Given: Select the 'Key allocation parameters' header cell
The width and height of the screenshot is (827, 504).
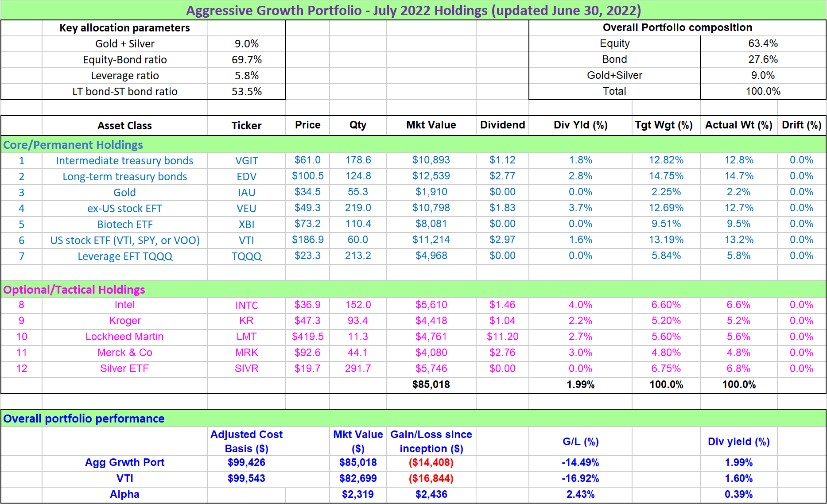Looking at the screenshot, I should (124, 28).
